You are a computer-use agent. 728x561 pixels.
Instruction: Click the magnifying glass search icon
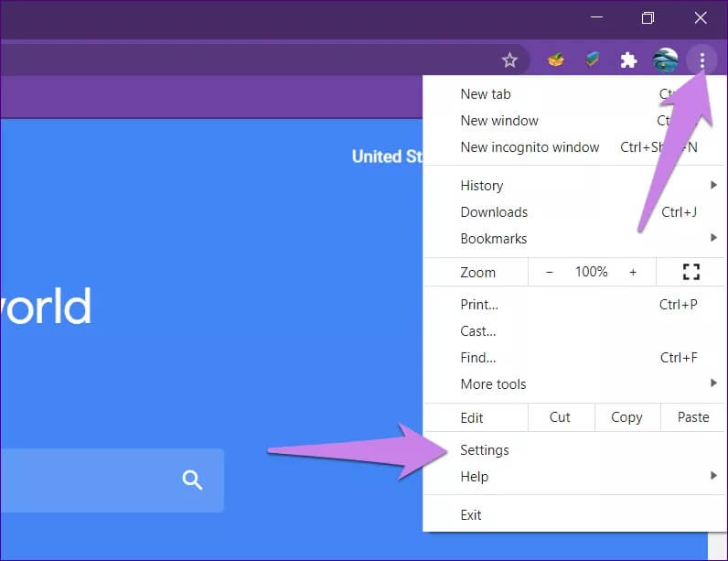click(x=192, y=480)
